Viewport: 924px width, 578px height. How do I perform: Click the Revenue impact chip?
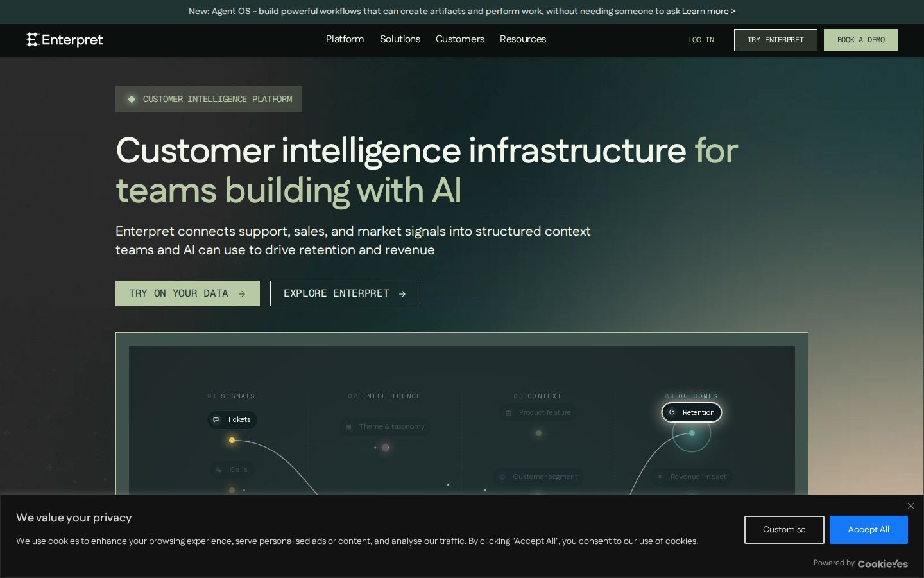point(692,477)
